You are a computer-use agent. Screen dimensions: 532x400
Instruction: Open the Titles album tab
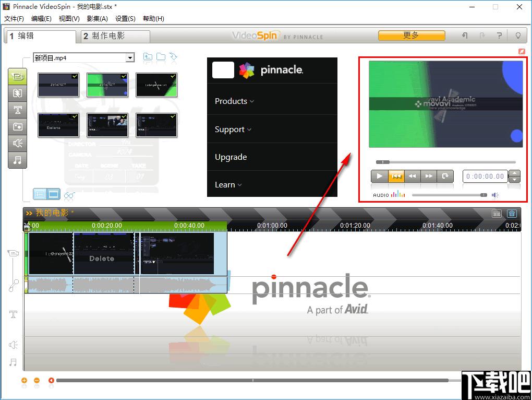(17, 110)
